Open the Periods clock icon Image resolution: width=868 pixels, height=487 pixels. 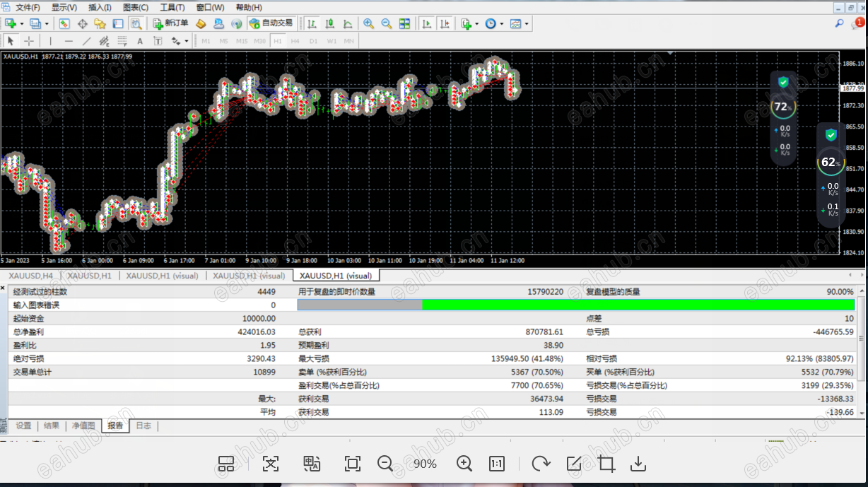click(x=491, y=23)
